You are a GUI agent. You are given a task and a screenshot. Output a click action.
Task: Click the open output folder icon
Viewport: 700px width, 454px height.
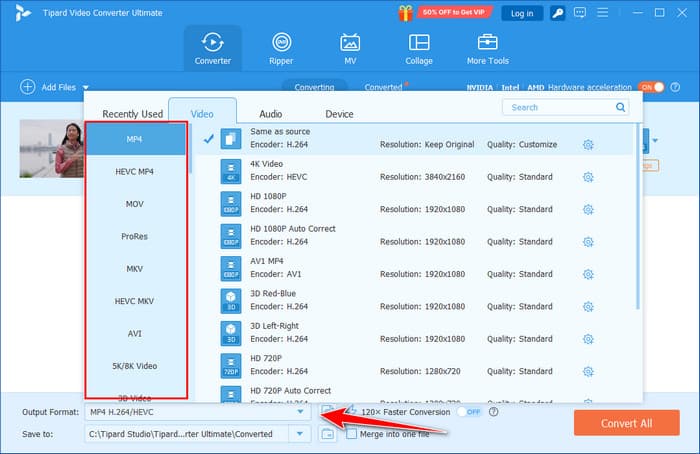pyautogui.click(x=328, y=433)
